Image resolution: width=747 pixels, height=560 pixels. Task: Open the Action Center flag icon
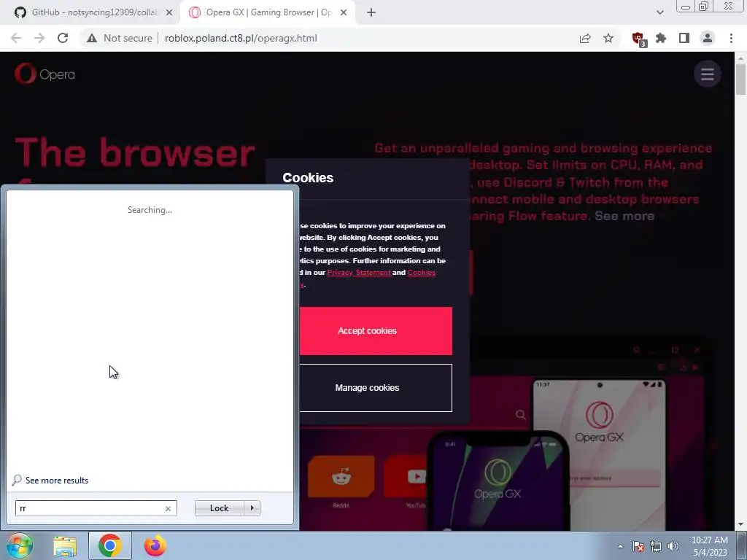pyautogui.click(x=638, y=546)
